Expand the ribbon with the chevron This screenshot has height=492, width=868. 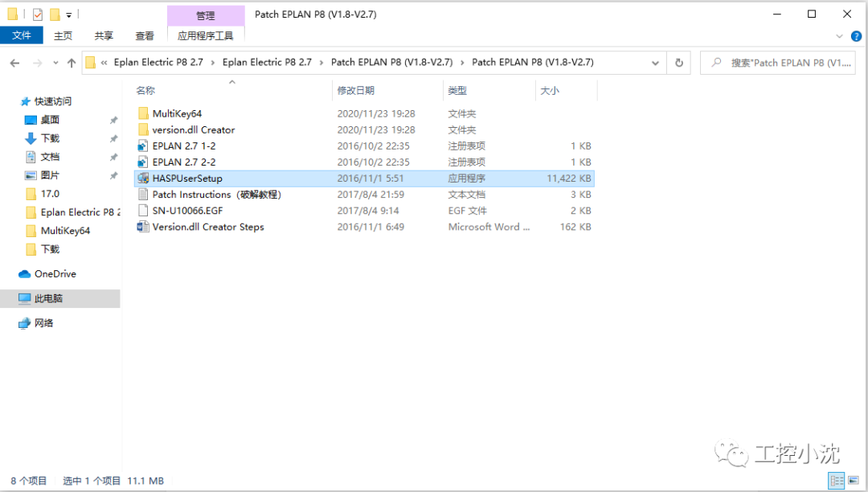click(839, 36)
